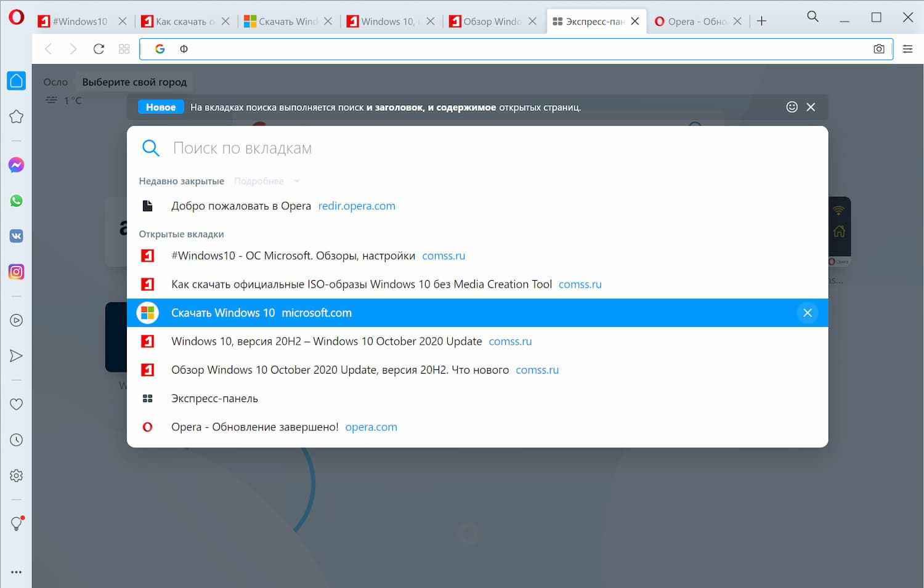This screenshot has width=924, height=588.
Task: Open History clock in the sidebar
Action: (x=17, y=440)
